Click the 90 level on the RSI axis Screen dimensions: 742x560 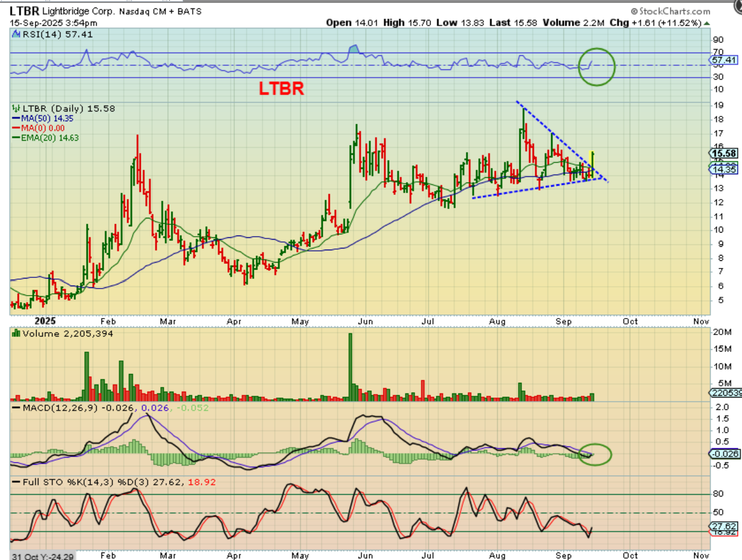pyautogui.click(x=718, y=39)
